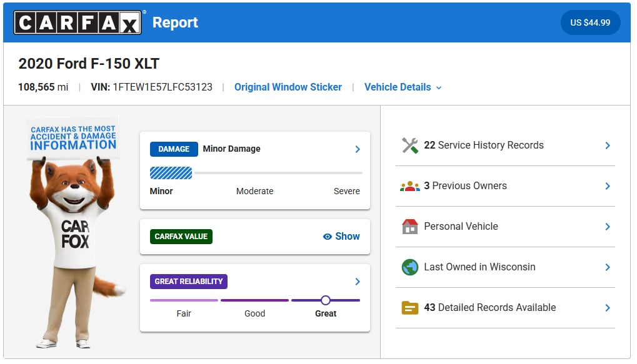The width and height of the screenshot is (637, 364).
Task: Click the DAMAGE badge
Action: 174,149
